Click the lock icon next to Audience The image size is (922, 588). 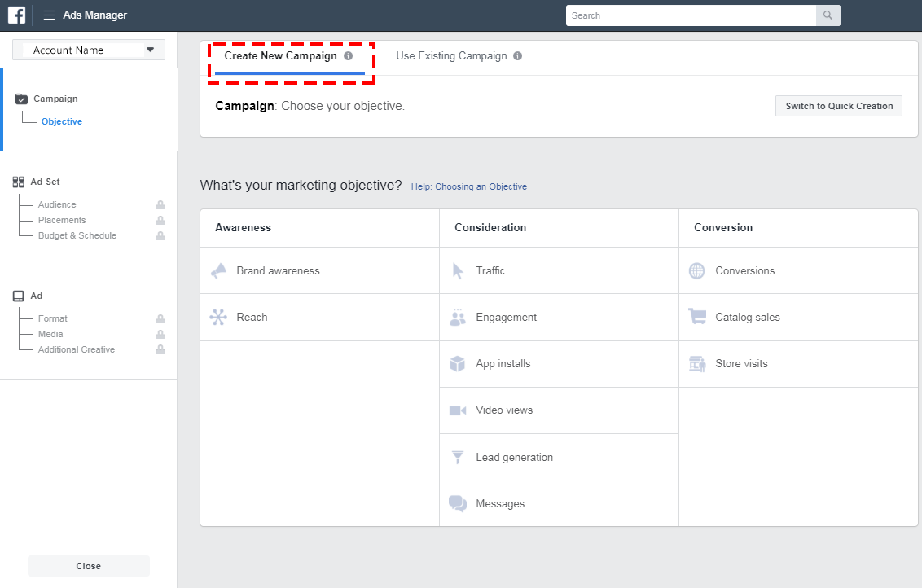click(160, 204)
